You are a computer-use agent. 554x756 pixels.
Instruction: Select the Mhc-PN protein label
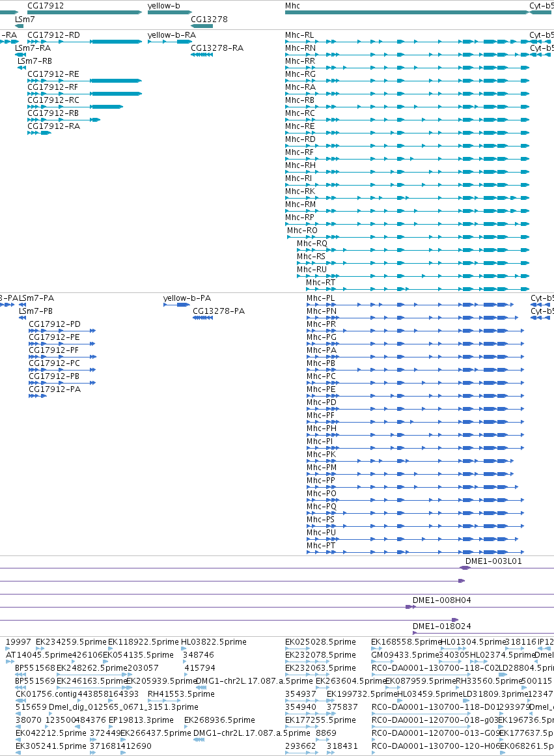322,311
